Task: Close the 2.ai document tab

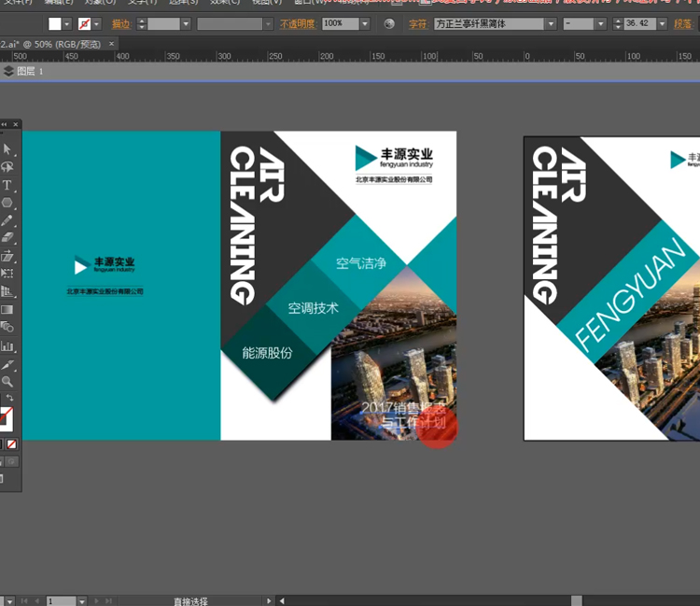Action: tap(112, 44)
